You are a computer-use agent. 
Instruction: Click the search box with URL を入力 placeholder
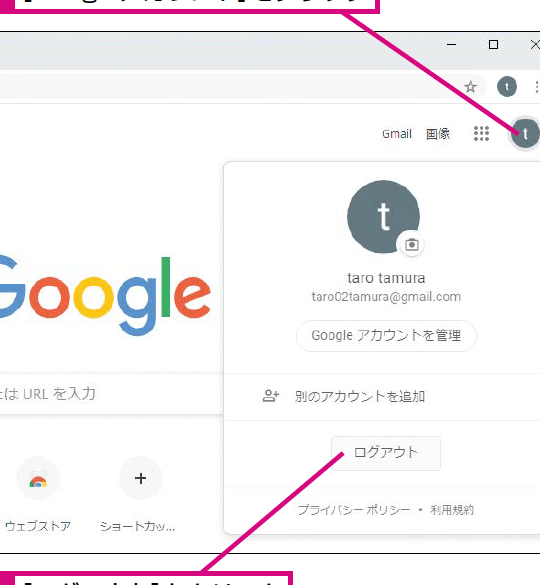tap(111, 394)
